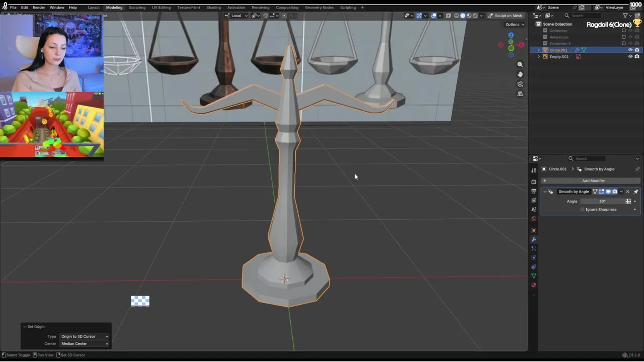Click the blue Z axis gizmo dot
The width and height of the screenshot is (644, 362).
511,35
